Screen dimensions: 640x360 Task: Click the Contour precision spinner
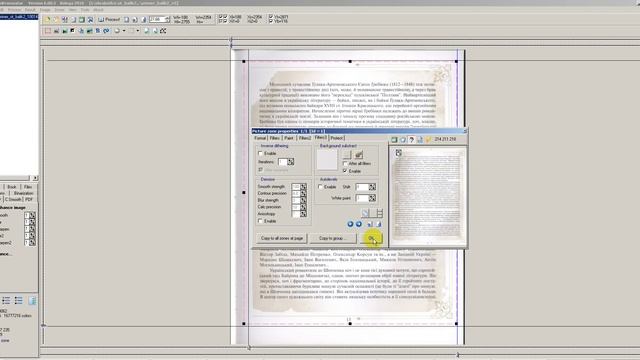click(303, 193)
